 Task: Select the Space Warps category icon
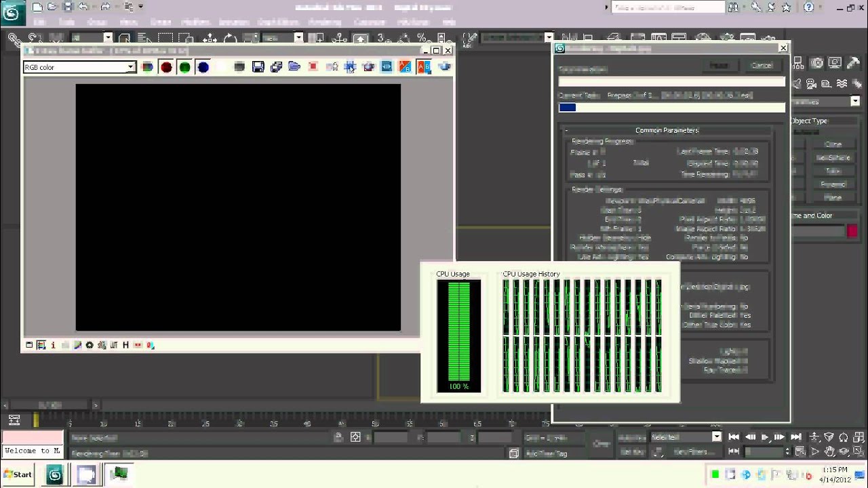click(x=842, y=83)
